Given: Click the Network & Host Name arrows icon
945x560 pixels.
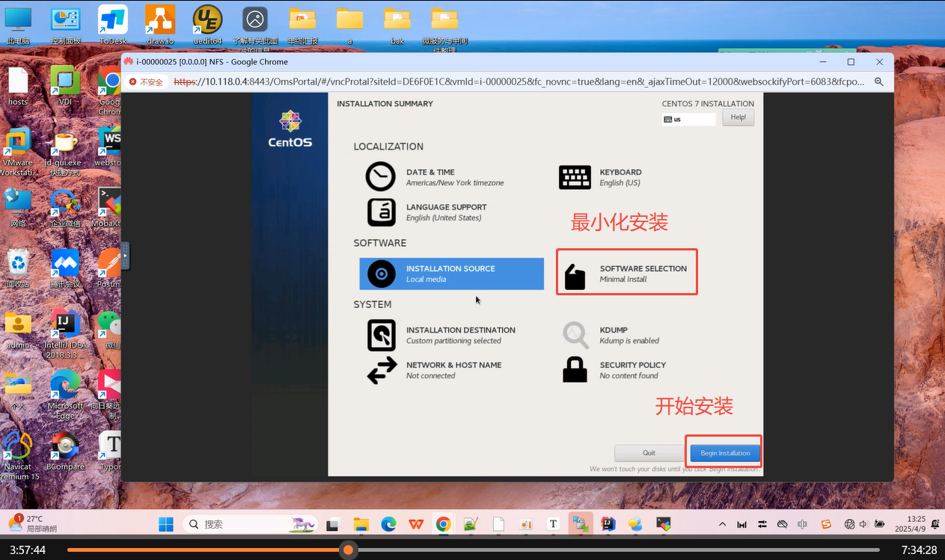Looking at the screenshot, I should pos(382,370).
